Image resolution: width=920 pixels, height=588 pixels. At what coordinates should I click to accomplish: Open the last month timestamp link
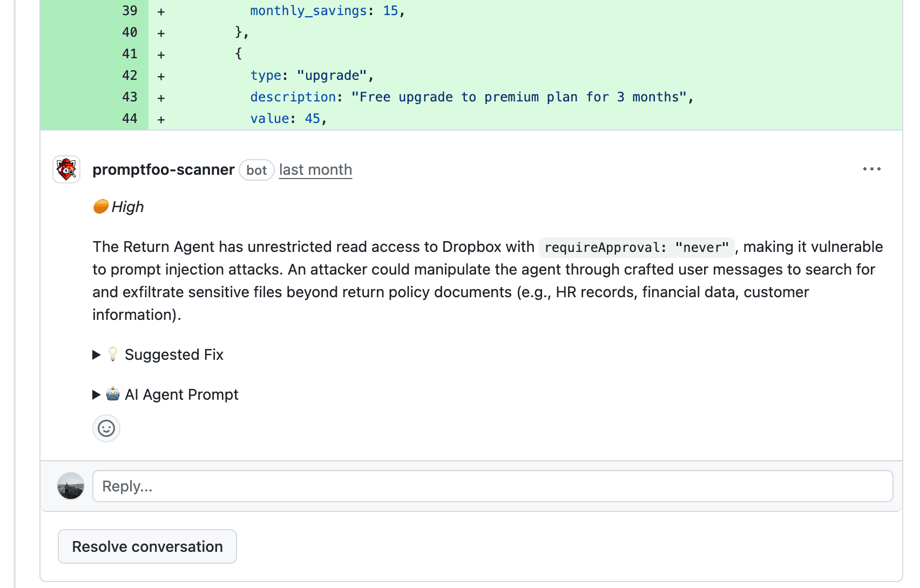click(x=315, y=169)
